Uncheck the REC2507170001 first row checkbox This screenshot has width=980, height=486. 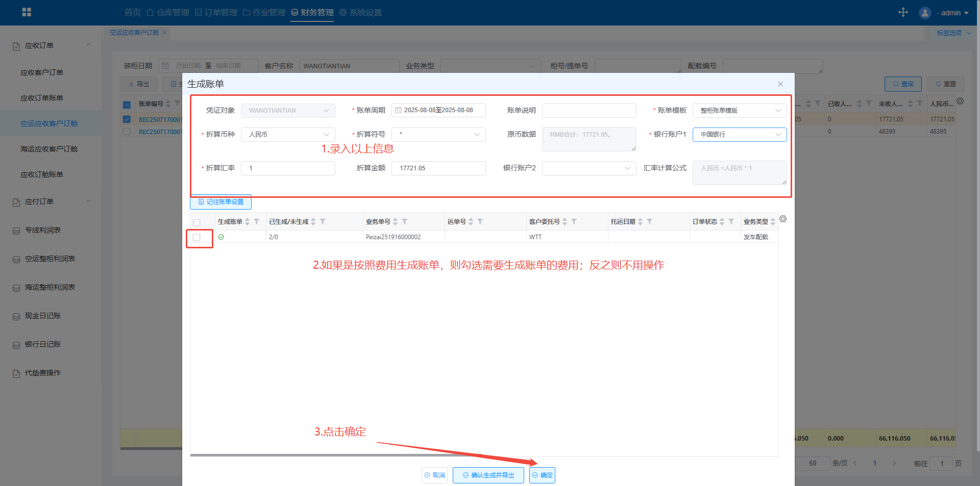(x=127, y=119)
